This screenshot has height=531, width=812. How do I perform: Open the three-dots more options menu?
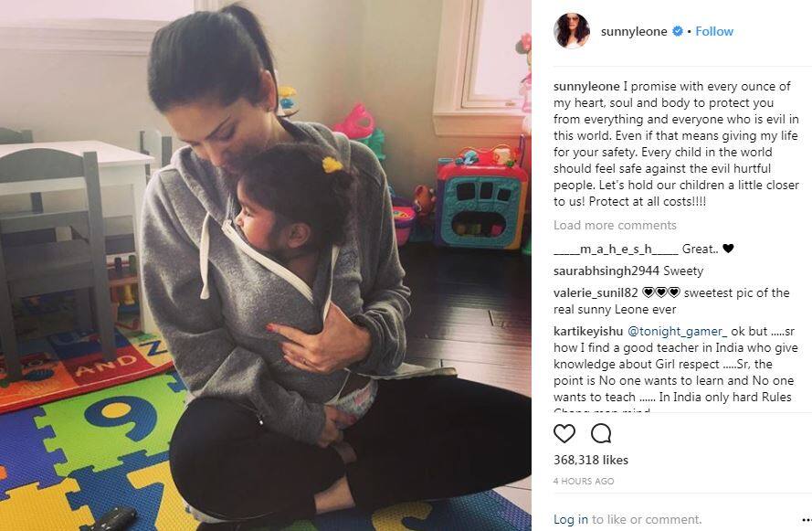click(x=807, y=520)
